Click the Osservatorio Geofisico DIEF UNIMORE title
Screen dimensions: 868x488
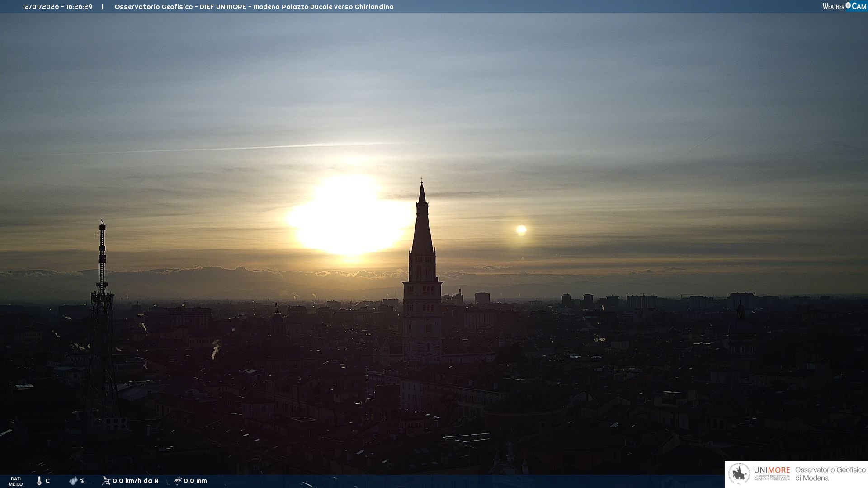pos(254,7)
